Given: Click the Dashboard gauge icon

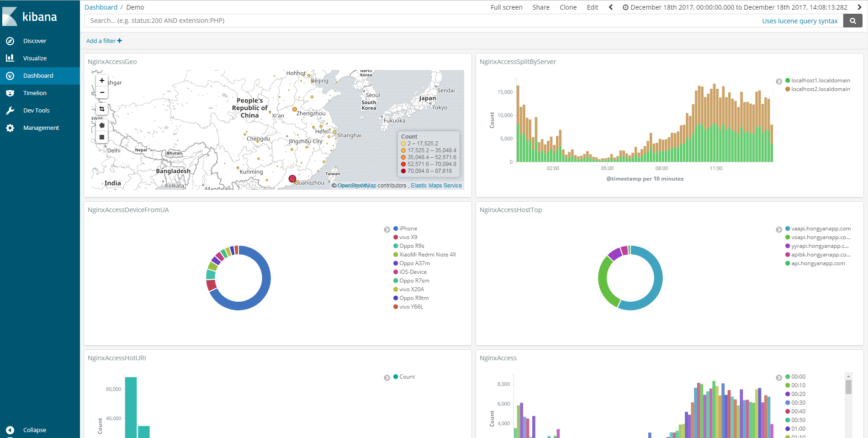Looking at the screenshot, I should [10, 76].
